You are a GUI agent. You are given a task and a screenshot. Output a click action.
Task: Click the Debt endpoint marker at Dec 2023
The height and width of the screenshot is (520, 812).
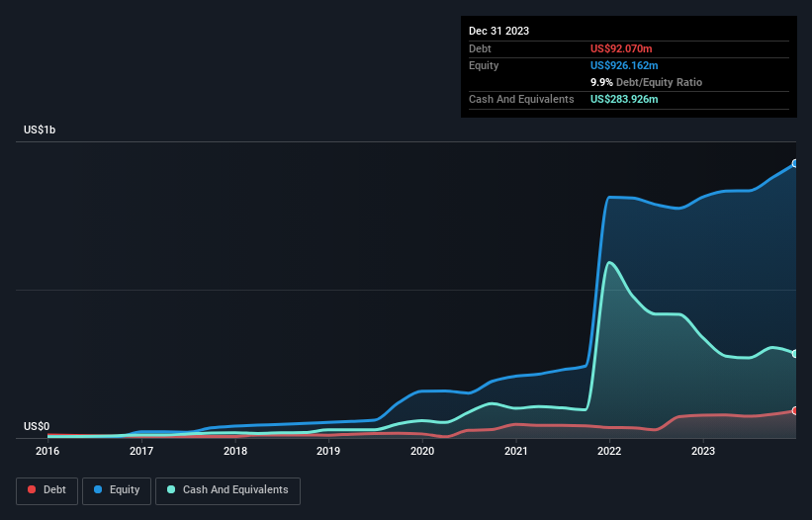(795, 411)
